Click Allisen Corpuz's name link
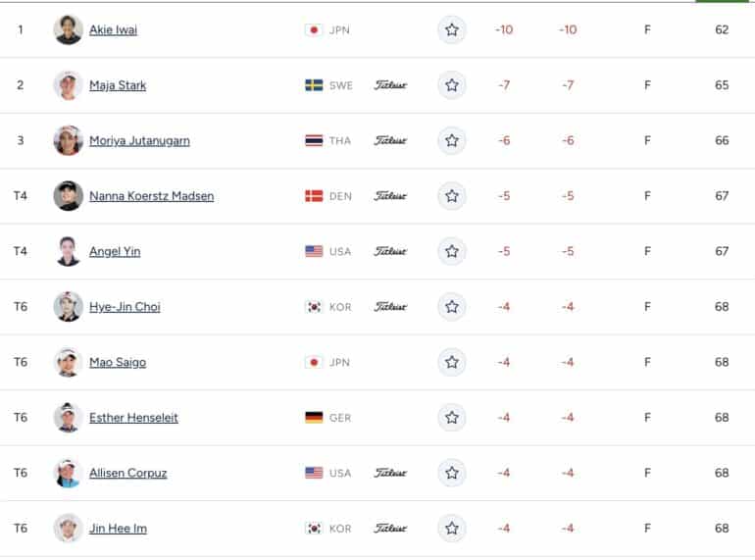 pyautogui.click(x=128, y=473)
